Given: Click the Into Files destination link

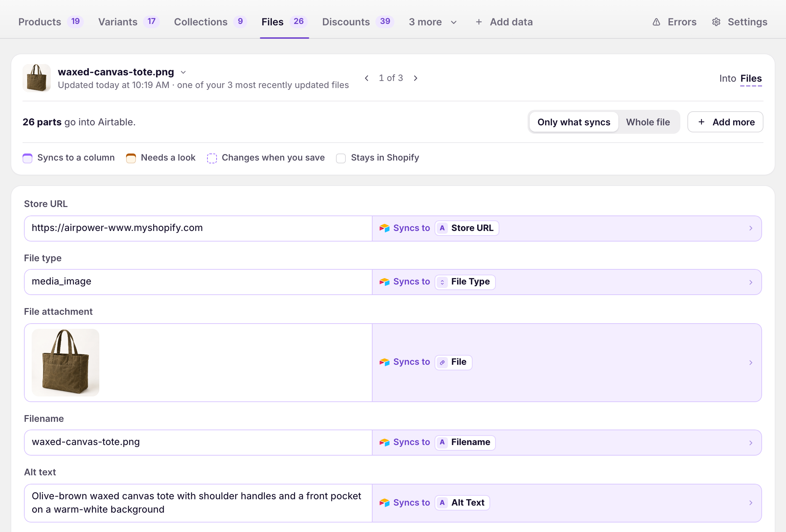Looking at the screenshot, I should point(751,79).
